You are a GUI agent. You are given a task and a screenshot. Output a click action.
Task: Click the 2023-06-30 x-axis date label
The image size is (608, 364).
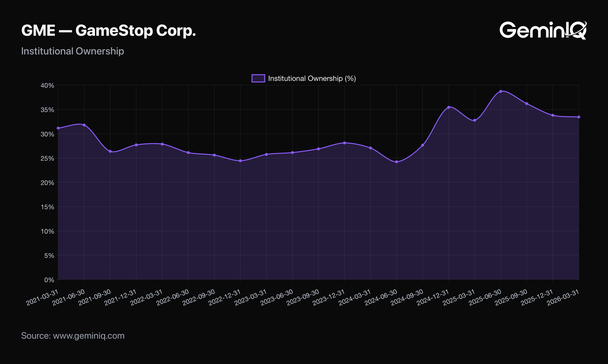click(277, 297)
